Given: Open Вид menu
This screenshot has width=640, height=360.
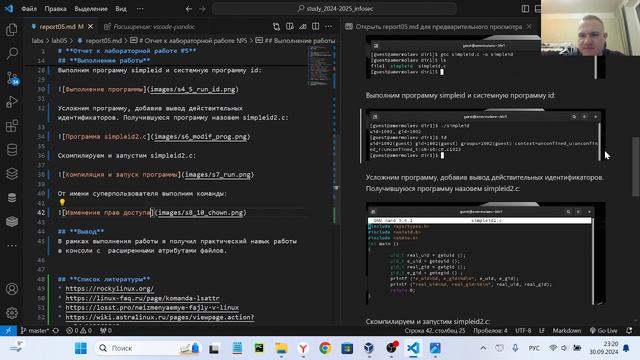Looking at the screenshot, I should tap(121, 9).
